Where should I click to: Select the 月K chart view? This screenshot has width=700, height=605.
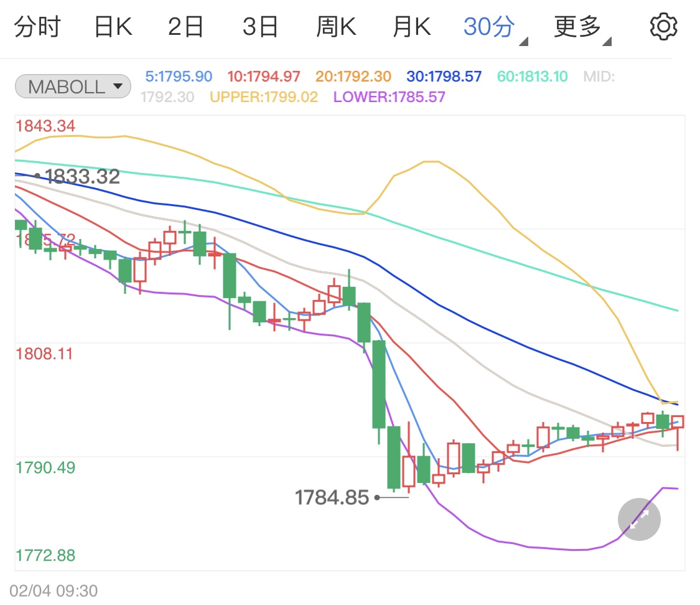point(411,26)
